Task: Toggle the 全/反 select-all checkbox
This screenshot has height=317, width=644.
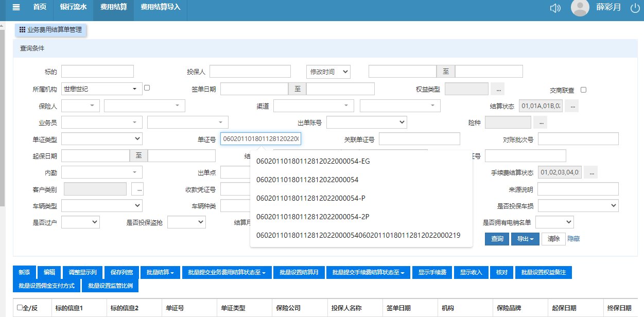Action: pyautogui.click(x=20, y=307)
